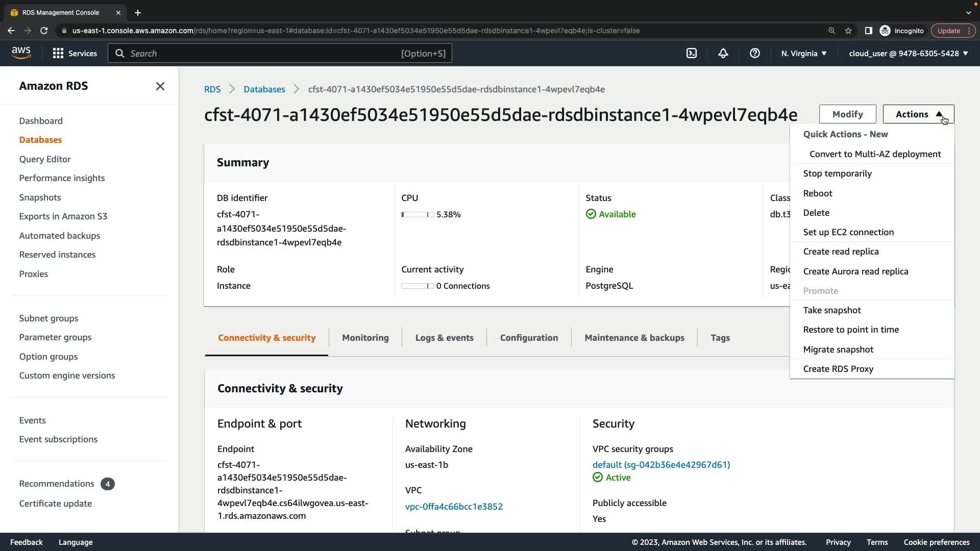
Task: Open AWS CloudShell terminal icon
Action: pos(692,53)
